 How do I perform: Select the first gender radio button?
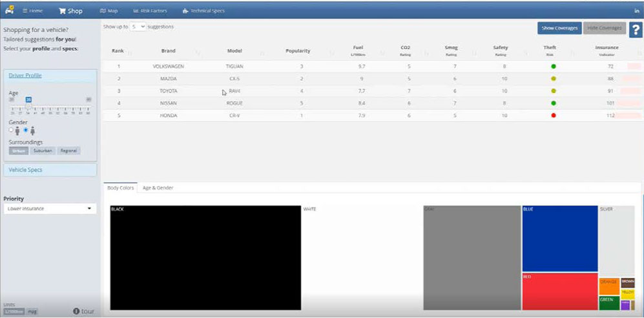pos(11,130)
